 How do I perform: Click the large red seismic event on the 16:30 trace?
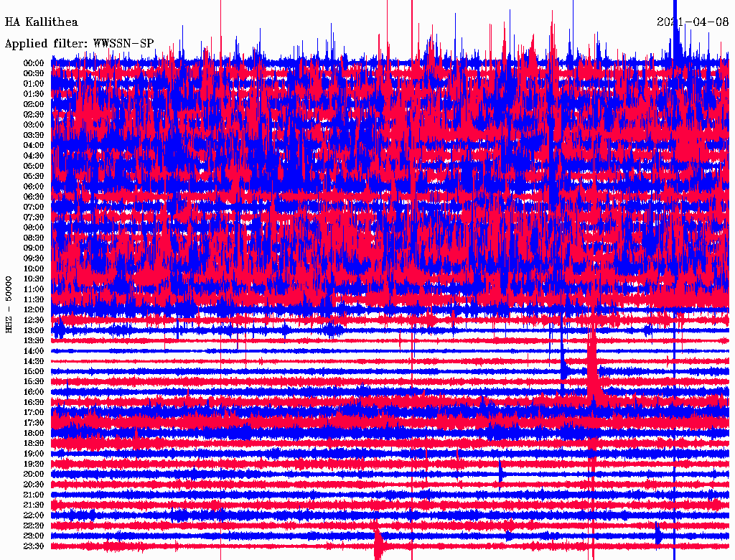[594, 375]
